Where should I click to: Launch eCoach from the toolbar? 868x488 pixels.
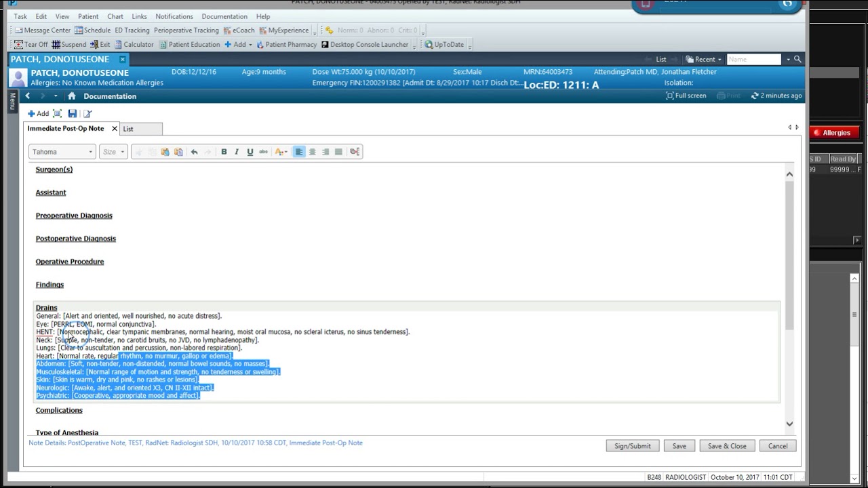coord(239,30)
